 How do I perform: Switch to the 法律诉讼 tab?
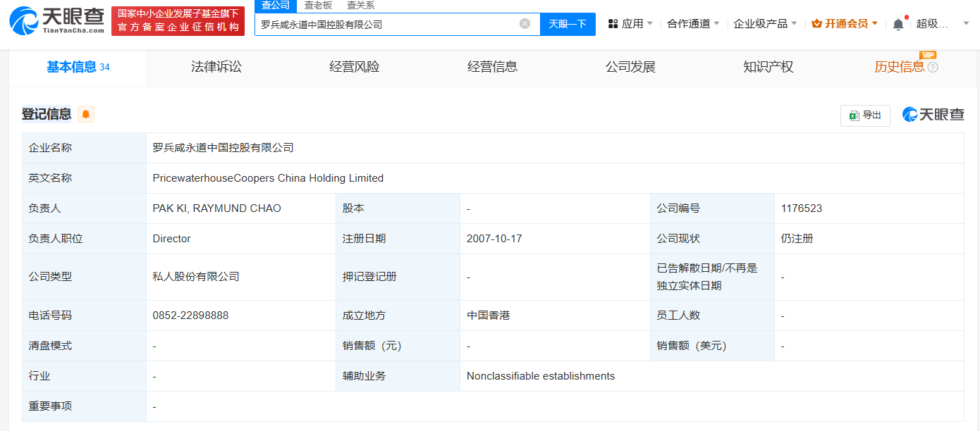[216, 68]
